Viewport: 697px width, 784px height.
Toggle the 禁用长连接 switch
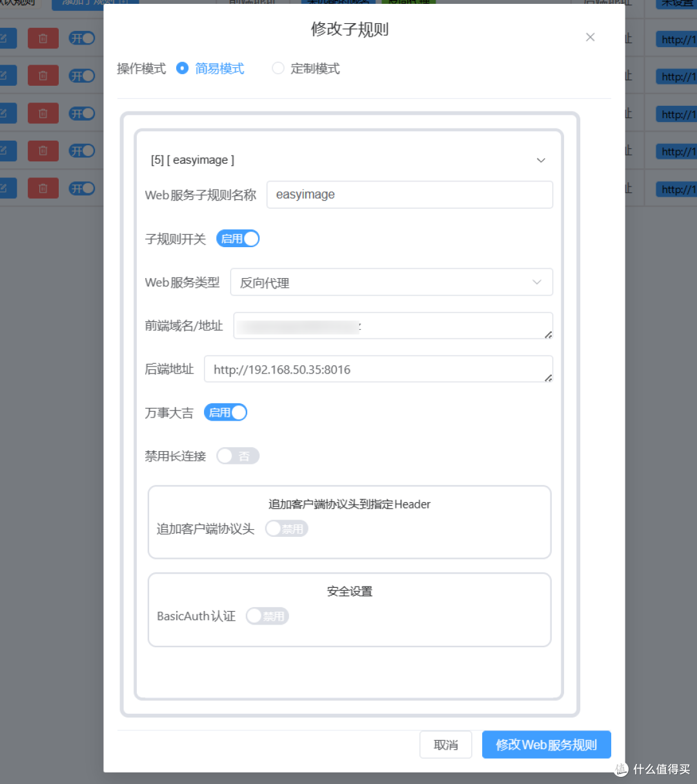(237, 456)
